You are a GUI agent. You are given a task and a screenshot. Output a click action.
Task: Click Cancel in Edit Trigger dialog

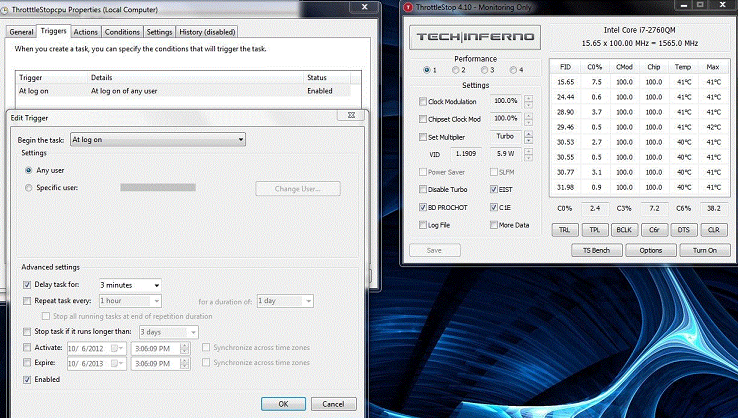333,404
